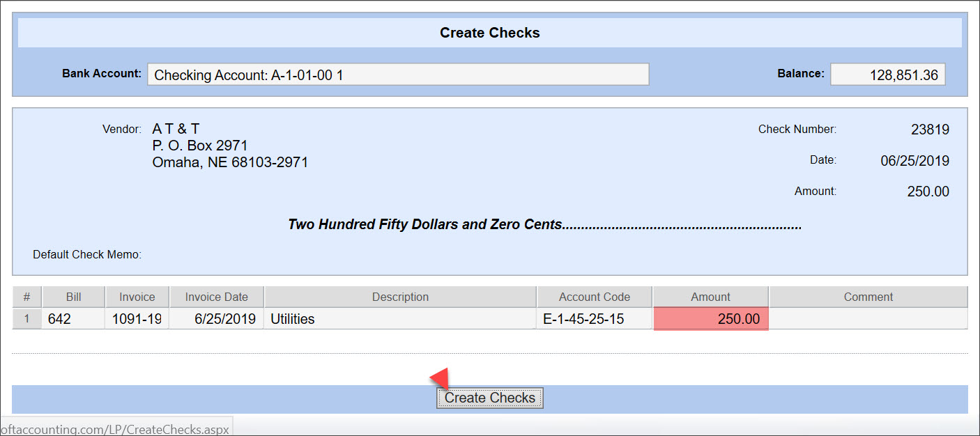
Task: Click the Default Check Memo label
Action: 87,255
